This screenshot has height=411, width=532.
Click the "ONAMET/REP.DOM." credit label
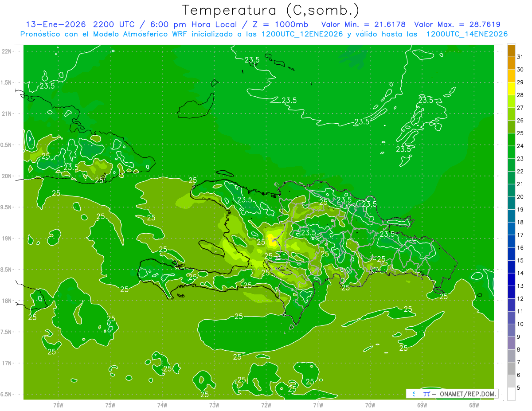coord(467,394)
